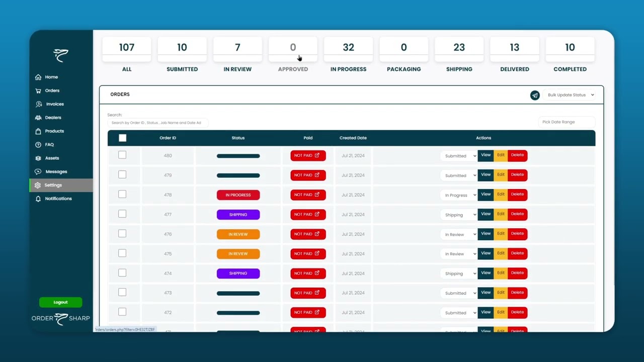This screenshot has height=362, width=644.
Task: Open the NOT PAID link for order 474
Action: point(308,273)
